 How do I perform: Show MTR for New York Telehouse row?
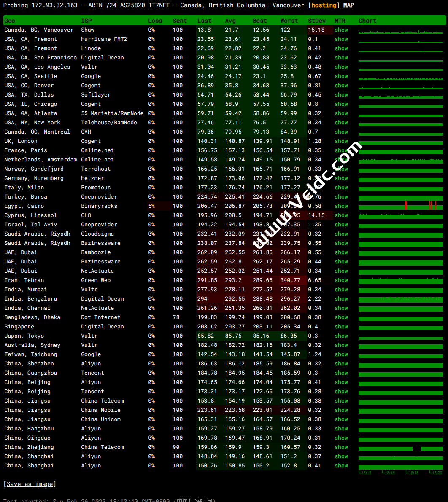click(x=341, y=123)
